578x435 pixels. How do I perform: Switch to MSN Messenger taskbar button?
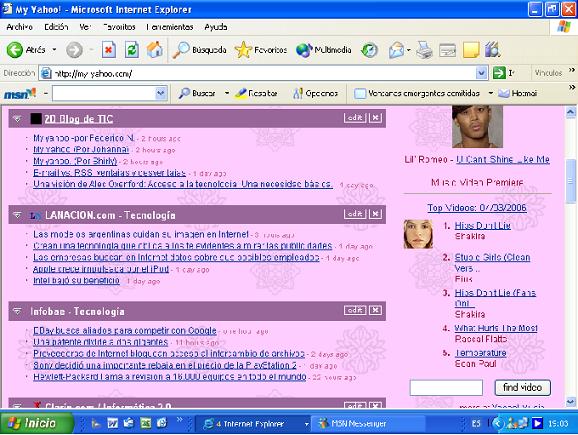(x=368, y=424)
